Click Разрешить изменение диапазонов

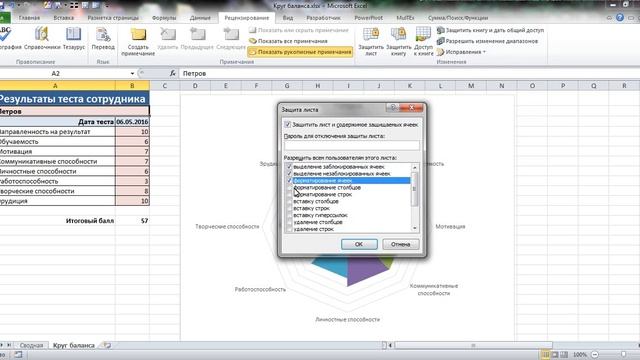point(487,41)
